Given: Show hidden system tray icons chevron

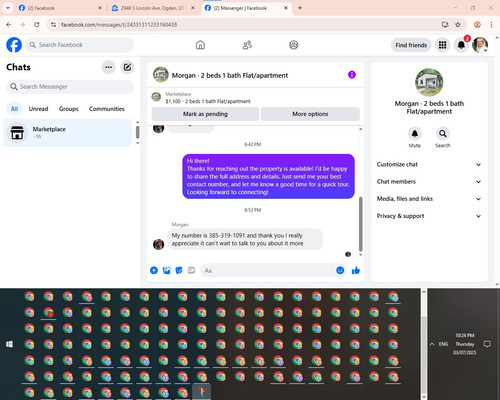Looking at the screenshot, I should 432,344.
